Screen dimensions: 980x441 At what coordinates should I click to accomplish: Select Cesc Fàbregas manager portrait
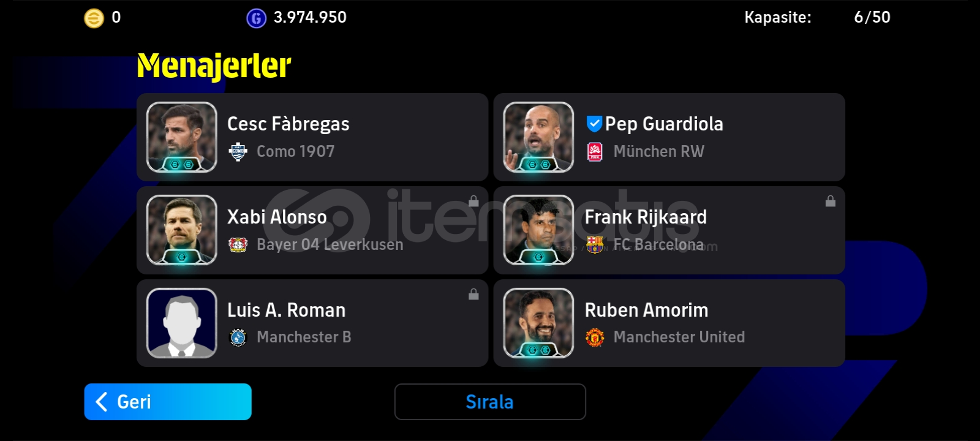182,137
